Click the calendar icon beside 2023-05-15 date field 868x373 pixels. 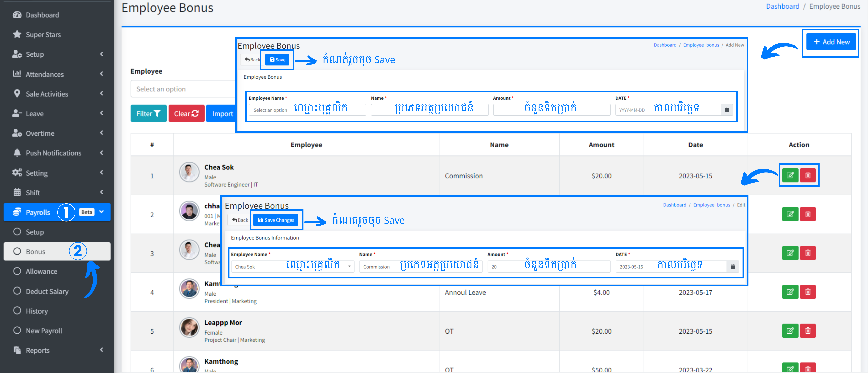tap(733, 267)
